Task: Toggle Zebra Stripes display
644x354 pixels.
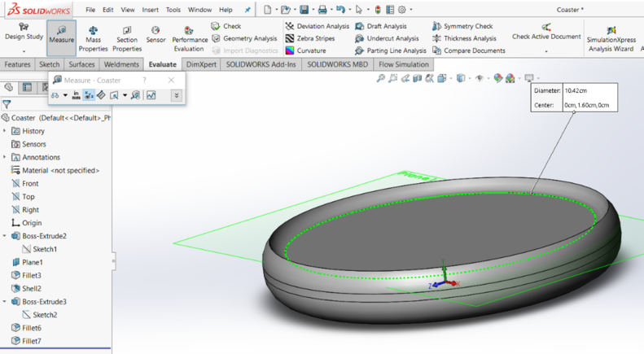Action: coord(310,38)
